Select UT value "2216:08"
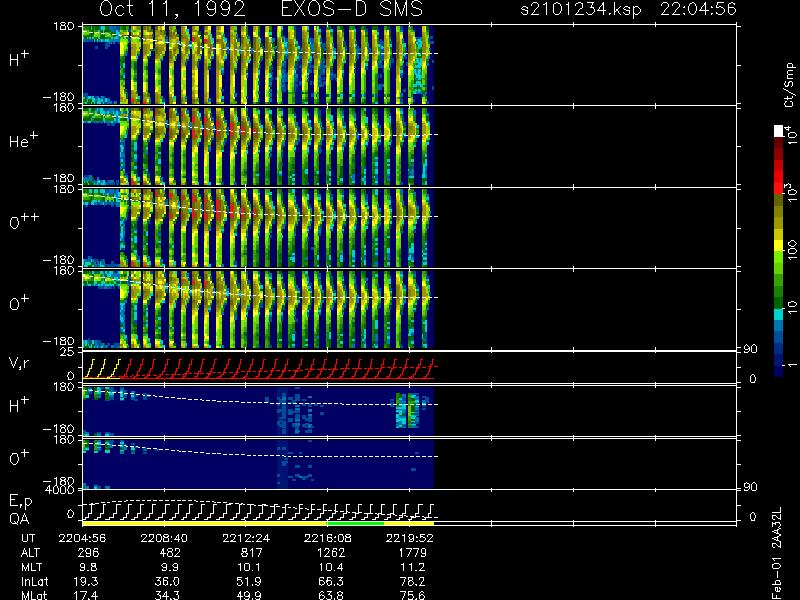This screenshot has width=800, height=600. click(x=328, y=538)
